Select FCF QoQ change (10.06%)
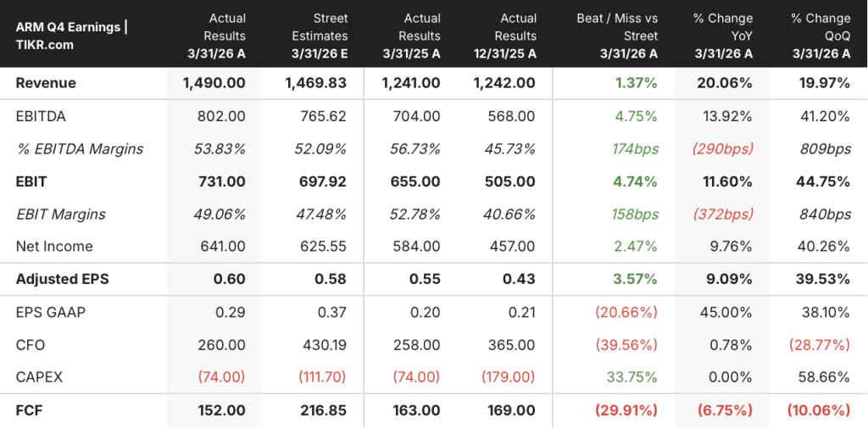The width and height of the screenshot is (868, 429). coord(819,410)
